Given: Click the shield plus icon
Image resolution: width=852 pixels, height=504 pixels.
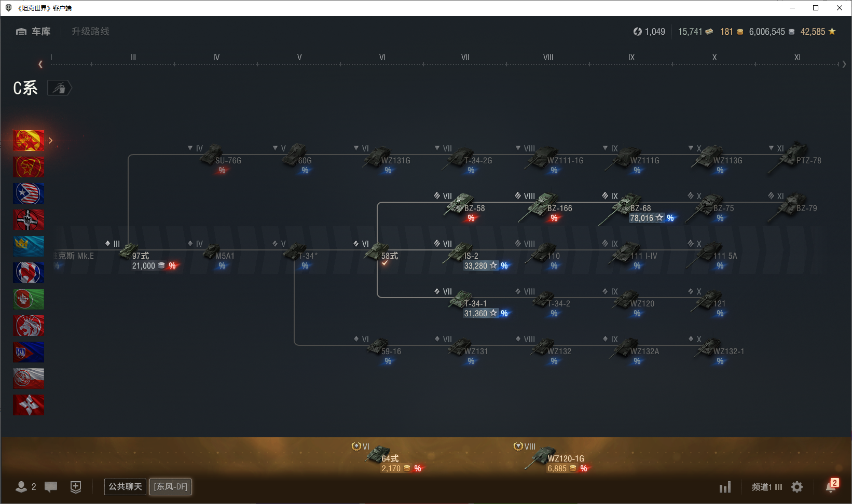Looking at the screenshot, I should click(76, 487).
